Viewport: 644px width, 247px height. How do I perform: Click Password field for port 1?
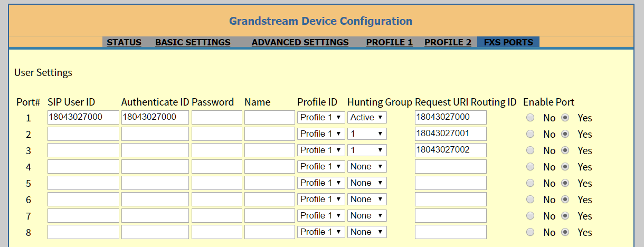217,117
